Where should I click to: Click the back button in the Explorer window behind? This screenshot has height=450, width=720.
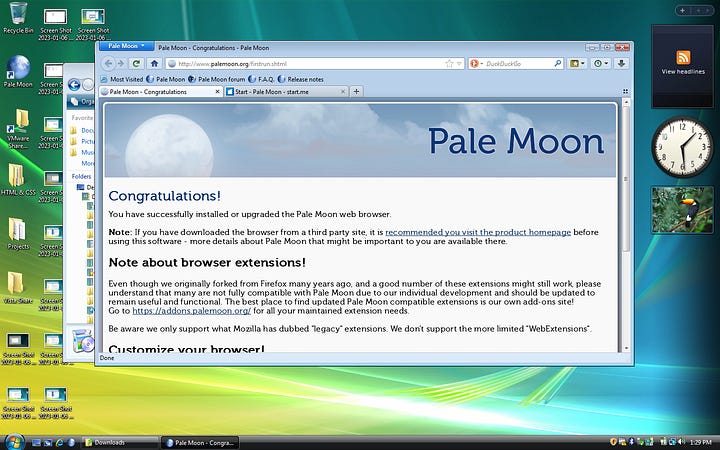pyautogui.click(x=74, y=84)
